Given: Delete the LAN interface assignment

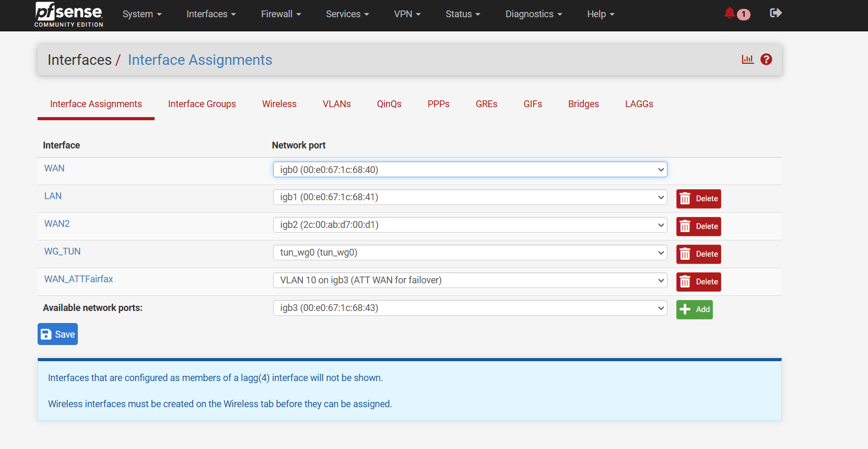Looking at the screenshot, I should coord(698,199).
